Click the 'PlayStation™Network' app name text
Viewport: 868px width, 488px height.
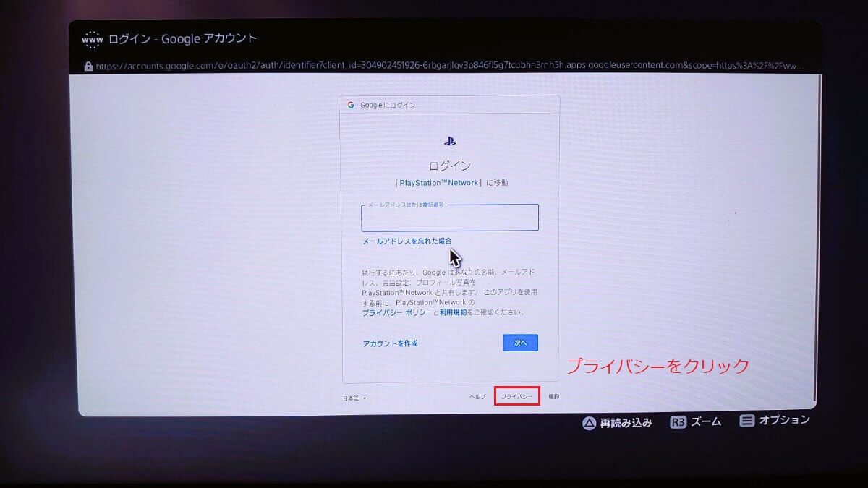[x=438, y=183]
